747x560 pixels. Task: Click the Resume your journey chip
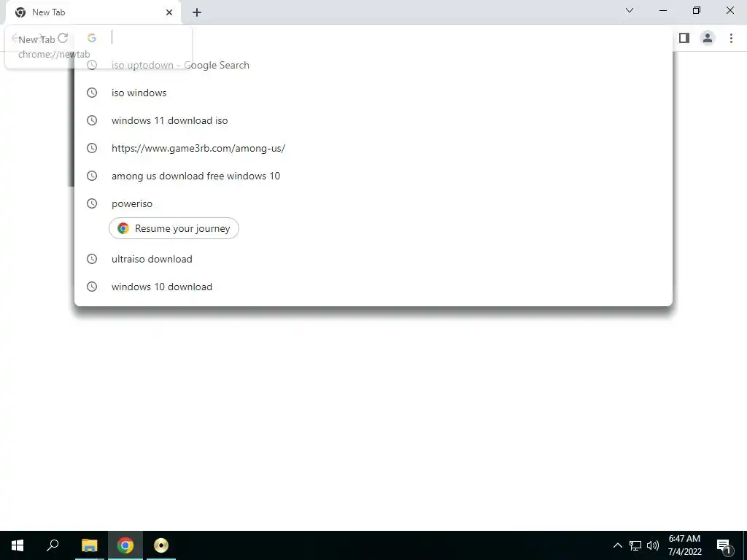[x=174, y=228]
